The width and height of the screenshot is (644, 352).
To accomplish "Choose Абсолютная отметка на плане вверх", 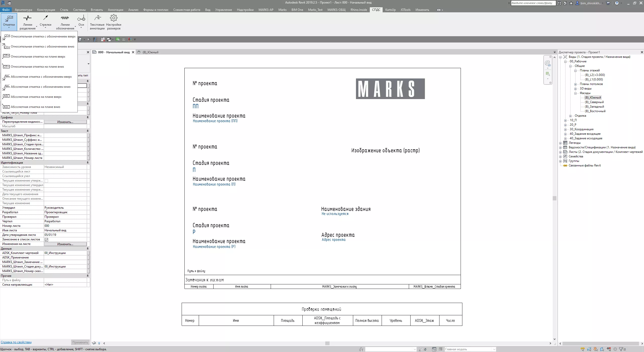I will [x=36, y=97].
